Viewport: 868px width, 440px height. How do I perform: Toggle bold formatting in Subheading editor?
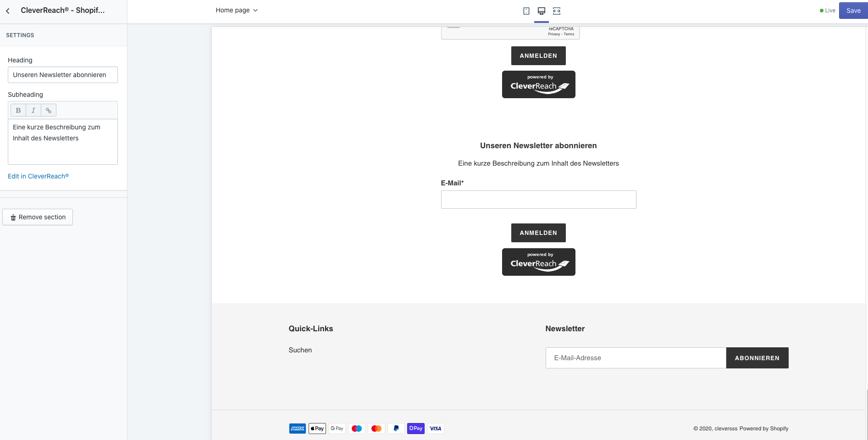(18, 111)
